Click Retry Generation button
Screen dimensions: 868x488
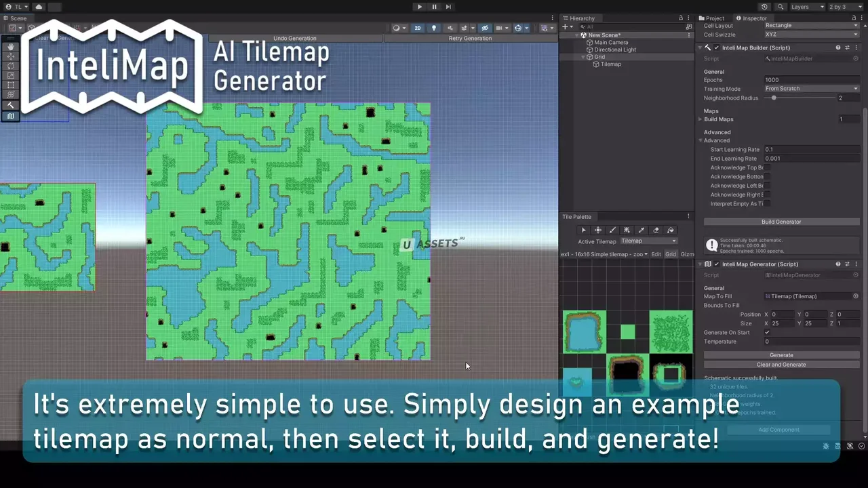click(470, 39)
